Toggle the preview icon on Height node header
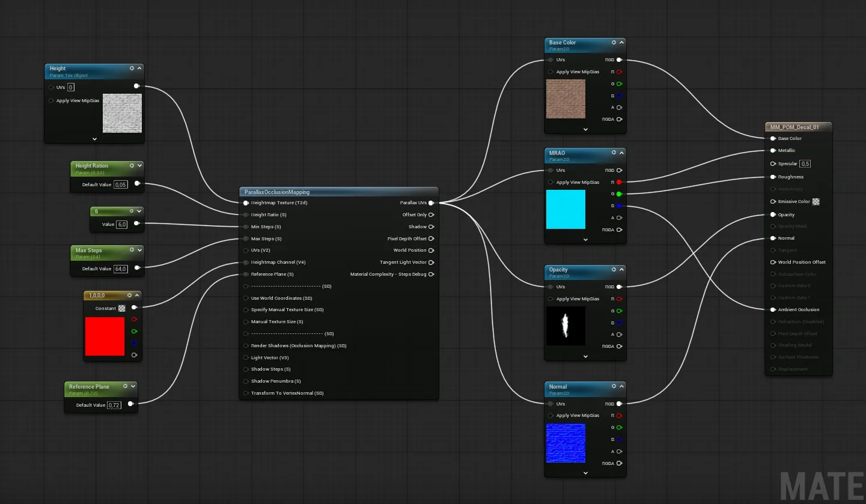866x504 pixels. tap(132, 68)
